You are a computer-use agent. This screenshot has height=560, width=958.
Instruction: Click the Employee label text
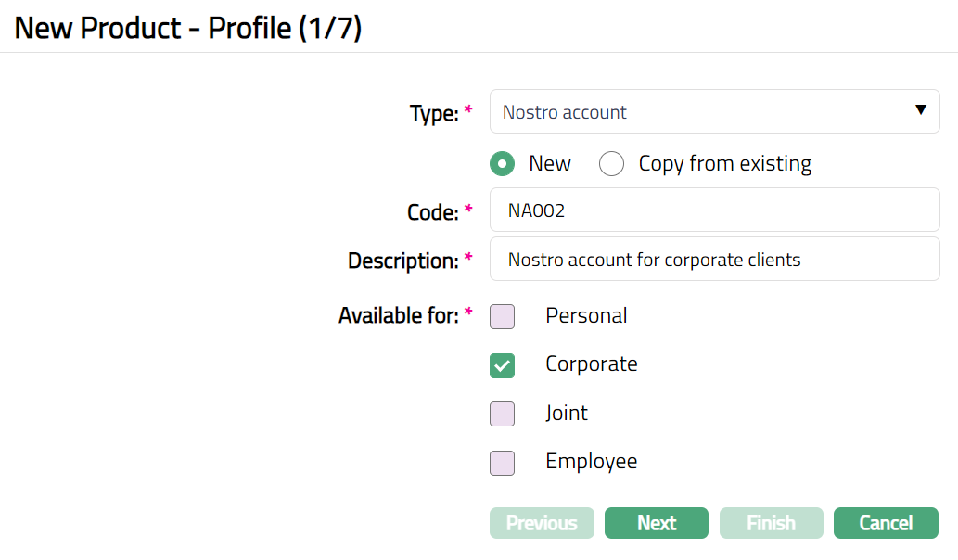coord(591,462)
